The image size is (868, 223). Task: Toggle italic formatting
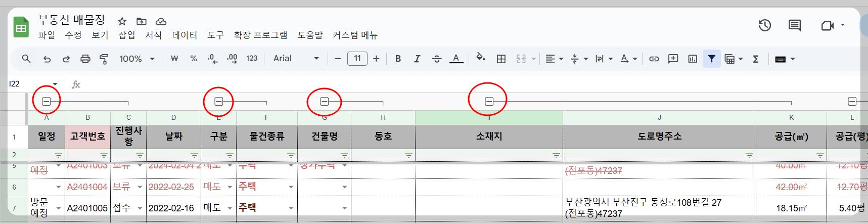click(x=417, y=59)
